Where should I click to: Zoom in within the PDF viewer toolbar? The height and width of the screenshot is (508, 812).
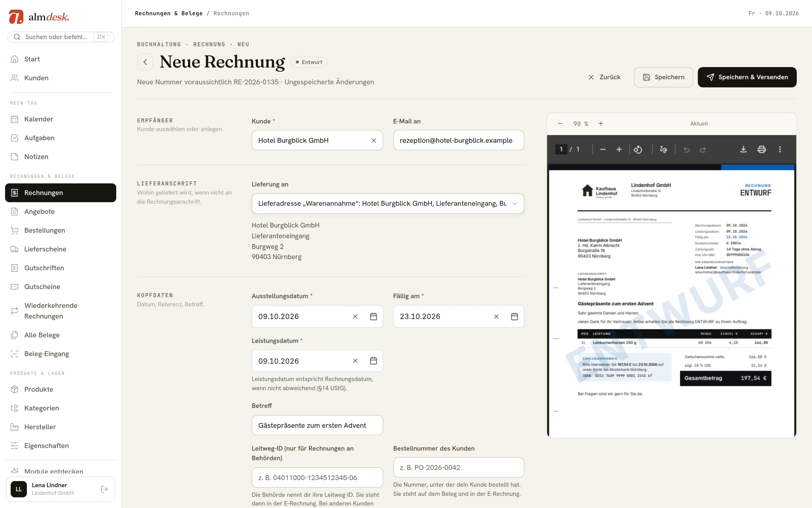tap(619, 149)
